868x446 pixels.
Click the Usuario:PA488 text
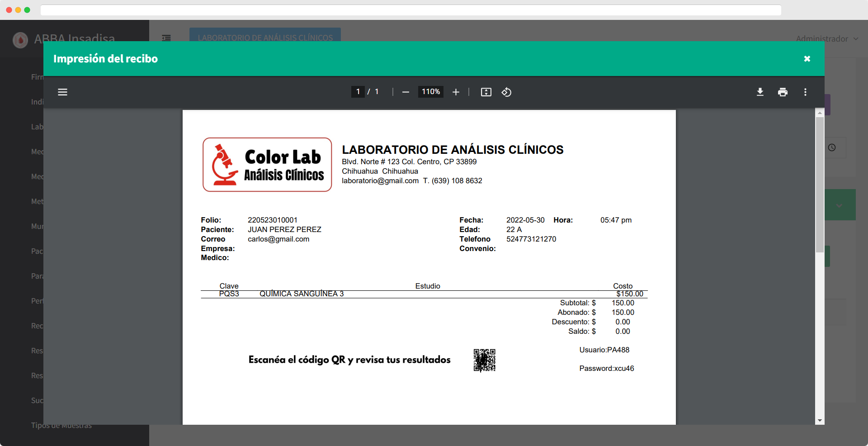[x=604, y=350]
